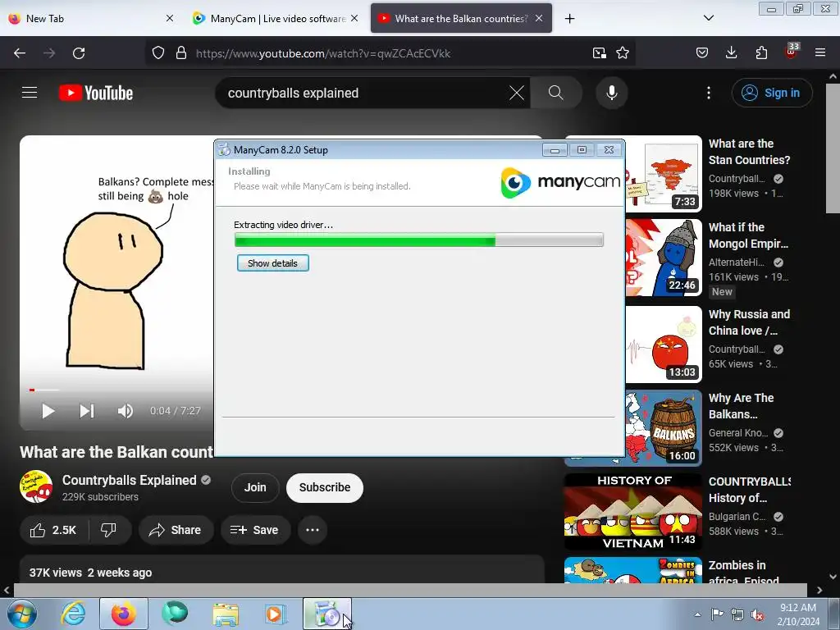The image size is (840, 630).
Task: Open a new browser tab
Action: (570, 19)
